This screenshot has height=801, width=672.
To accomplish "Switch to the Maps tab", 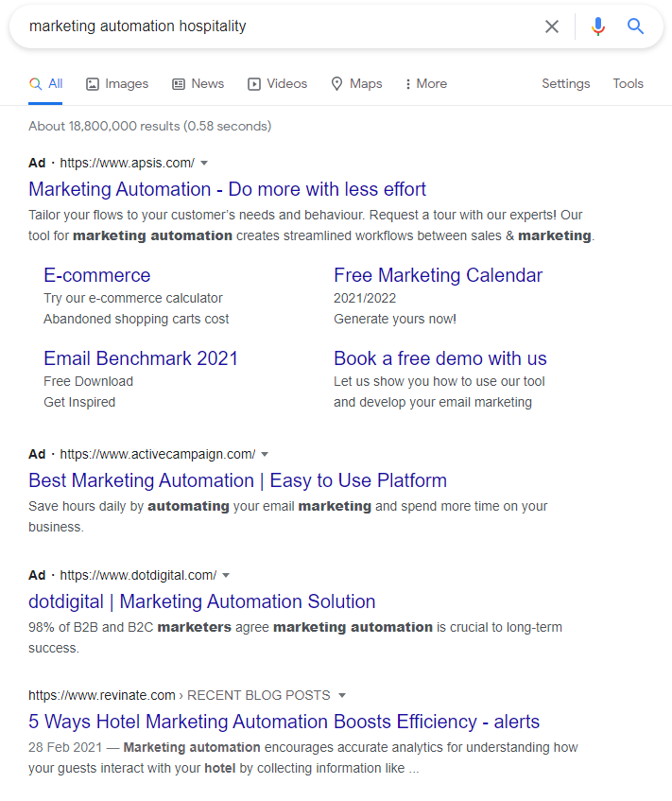I will 356,84.
